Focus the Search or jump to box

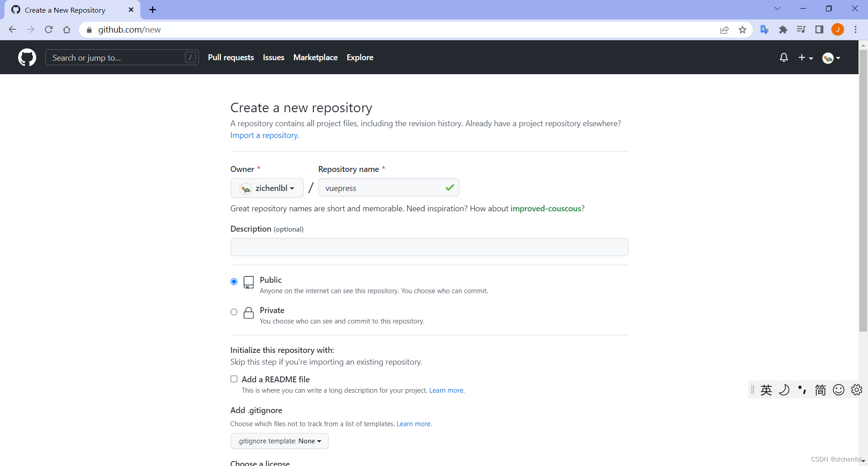(122, 57)
